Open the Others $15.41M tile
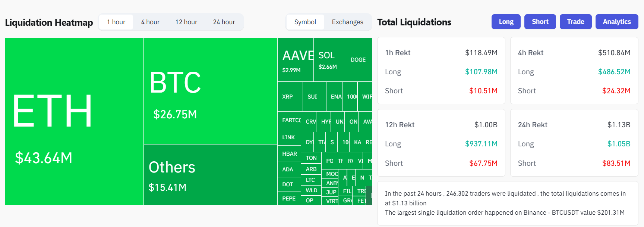 coord(210,174)
